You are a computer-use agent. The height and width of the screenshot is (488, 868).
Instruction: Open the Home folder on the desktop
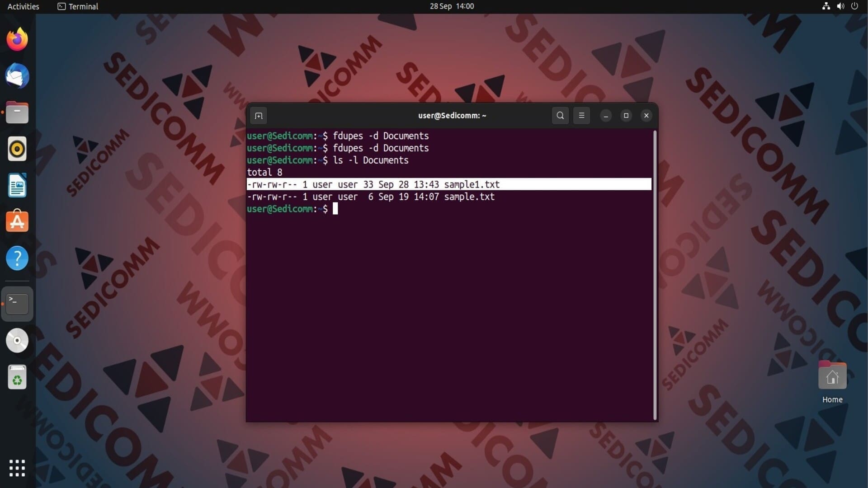coord(832,382)
